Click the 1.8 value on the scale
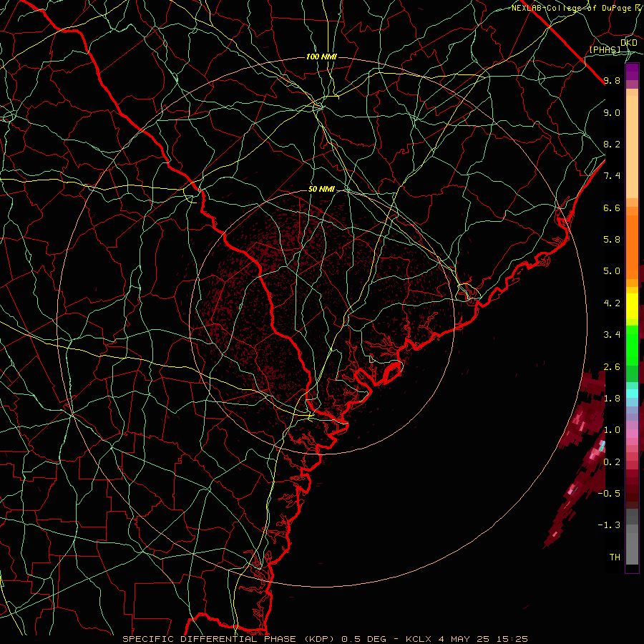This screenshot has height=644, width=644. click(612, 399)
